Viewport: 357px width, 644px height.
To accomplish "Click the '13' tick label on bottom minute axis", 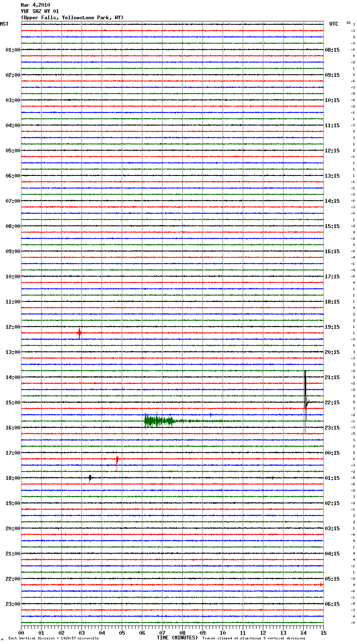I will point(283,633).
